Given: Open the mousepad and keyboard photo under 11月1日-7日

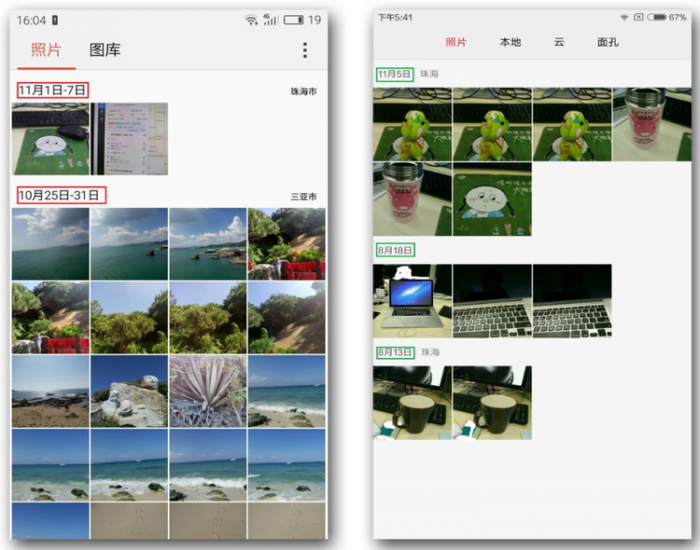Looking at the screenshot, I should click(50, 139).
